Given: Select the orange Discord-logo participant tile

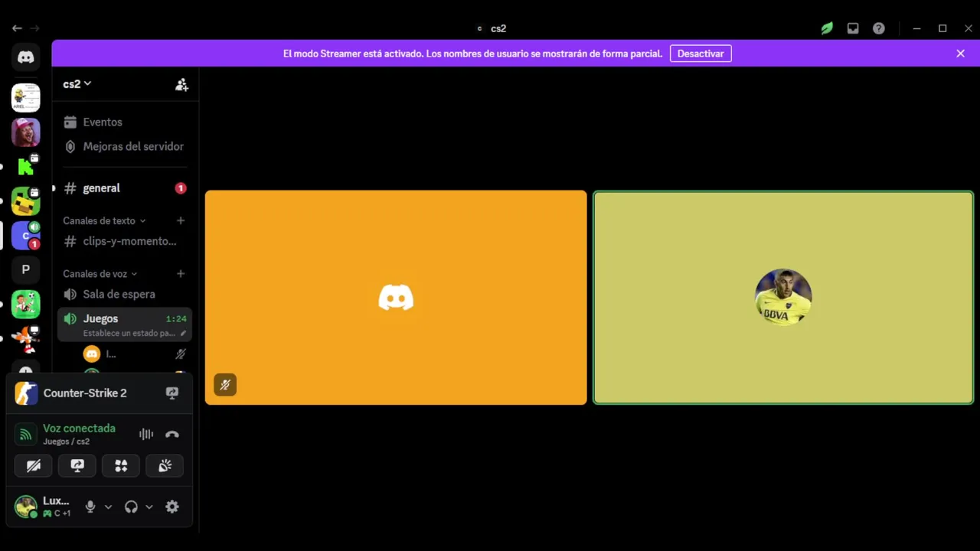Looking at the screenshot, I should (x=396, y=298).
